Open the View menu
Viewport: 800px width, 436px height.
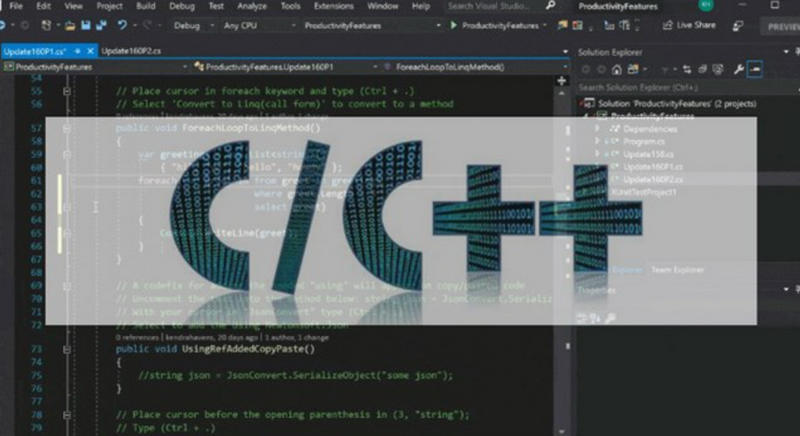tap(73, 6)
